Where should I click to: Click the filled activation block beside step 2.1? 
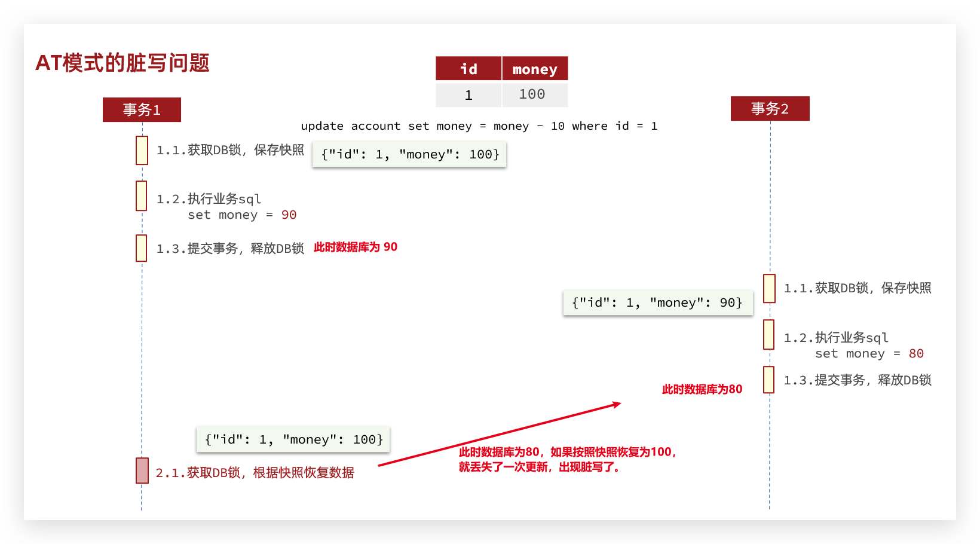pos(142,470)
